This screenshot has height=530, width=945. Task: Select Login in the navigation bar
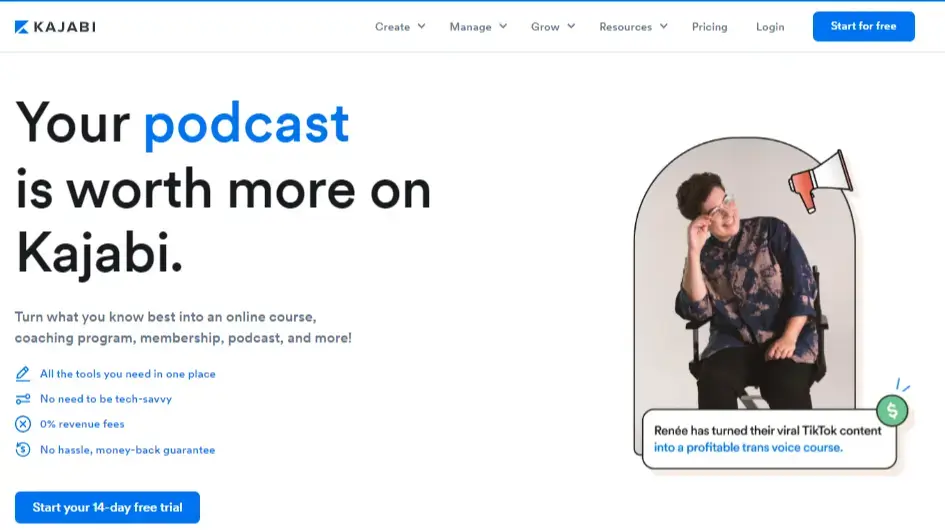(770, 27)
